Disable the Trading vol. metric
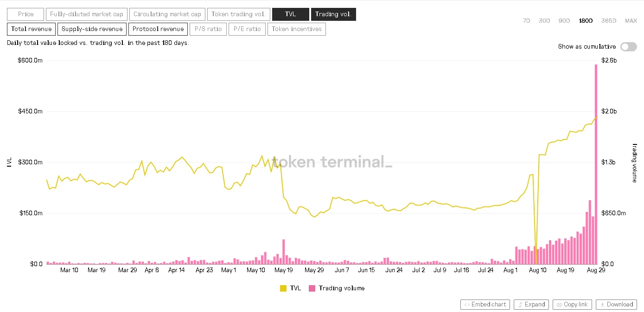This screenshot has height=312, width=644. coord(333,14)
